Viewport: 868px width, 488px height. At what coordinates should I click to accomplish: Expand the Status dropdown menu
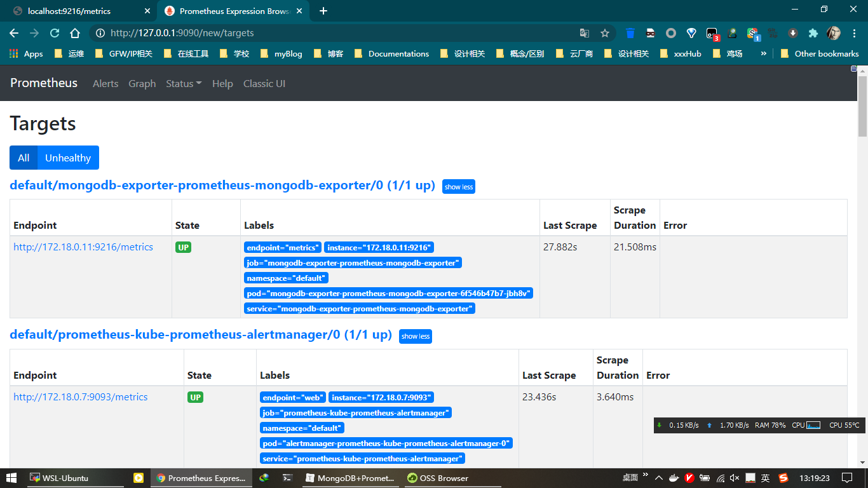[x=184, y=83]
